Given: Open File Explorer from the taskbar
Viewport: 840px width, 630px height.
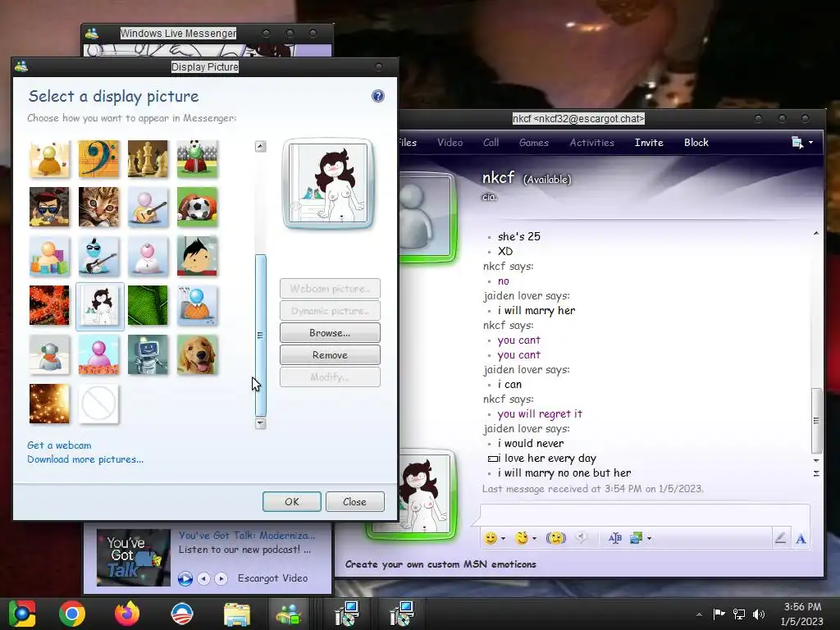Looking at the screenshot, I should pos(237,614).
